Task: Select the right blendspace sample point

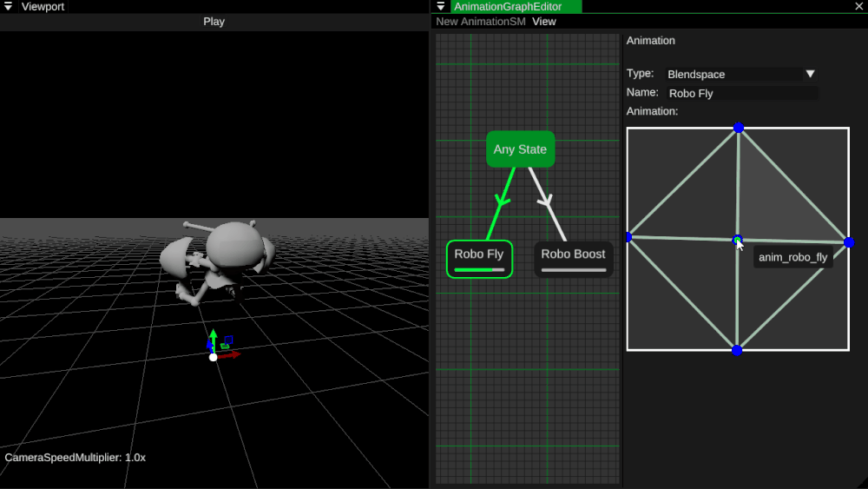Action: (848, 242)
